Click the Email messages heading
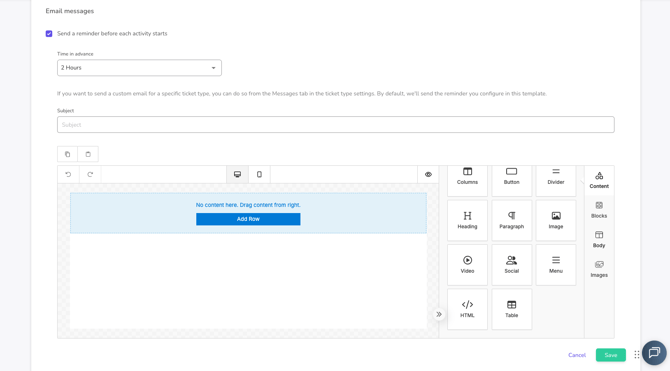The image size is (670, 371). point(70,11)
